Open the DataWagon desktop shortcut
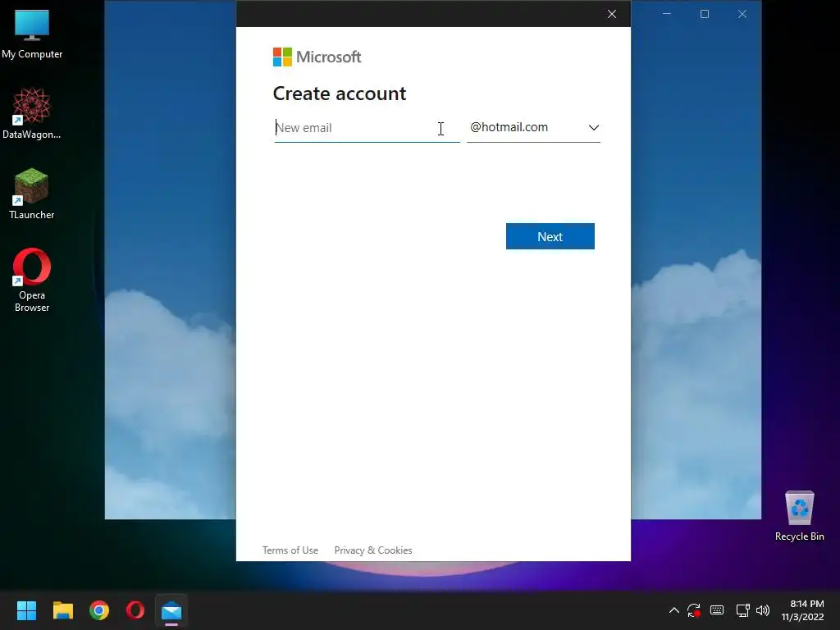Screen dimensions: 840x630 [x=32, y=113]
